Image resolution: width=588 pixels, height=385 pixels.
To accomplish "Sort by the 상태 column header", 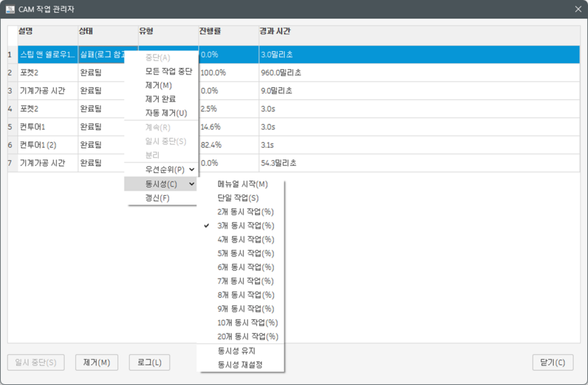I will coord(108,36).
